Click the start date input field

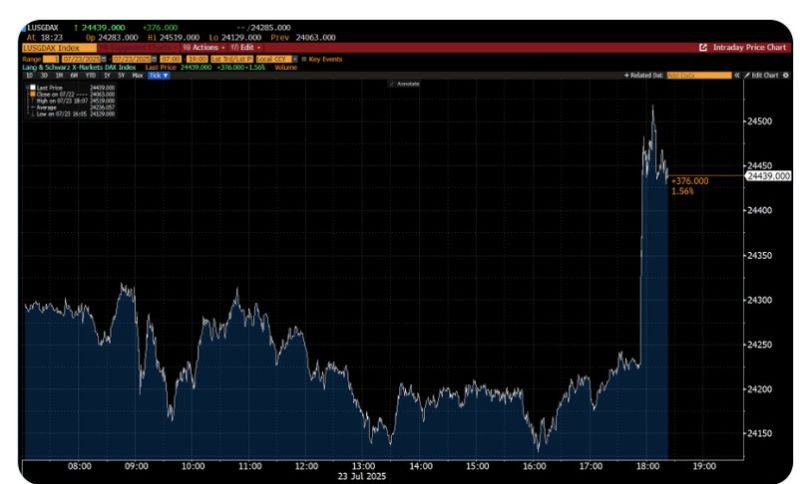[x=81, y=60]
